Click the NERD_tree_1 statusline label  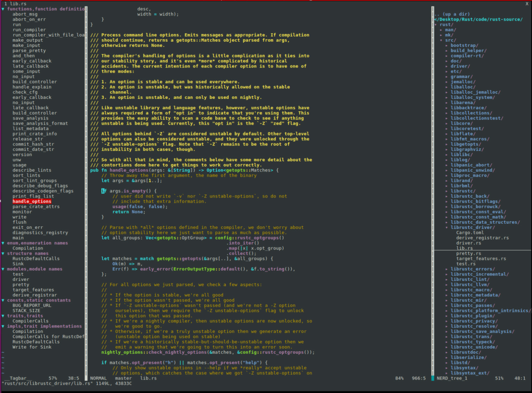tap(452, 378)
